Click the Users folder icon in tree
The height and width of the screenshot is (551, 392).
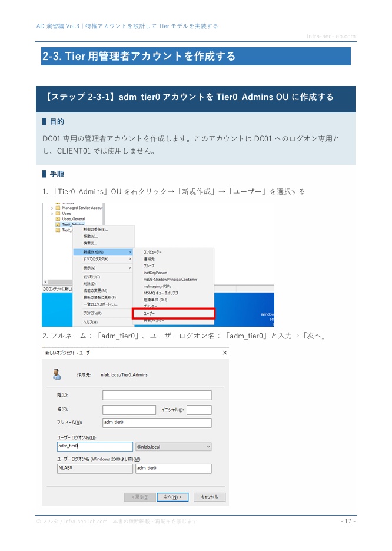coord(58,213)
